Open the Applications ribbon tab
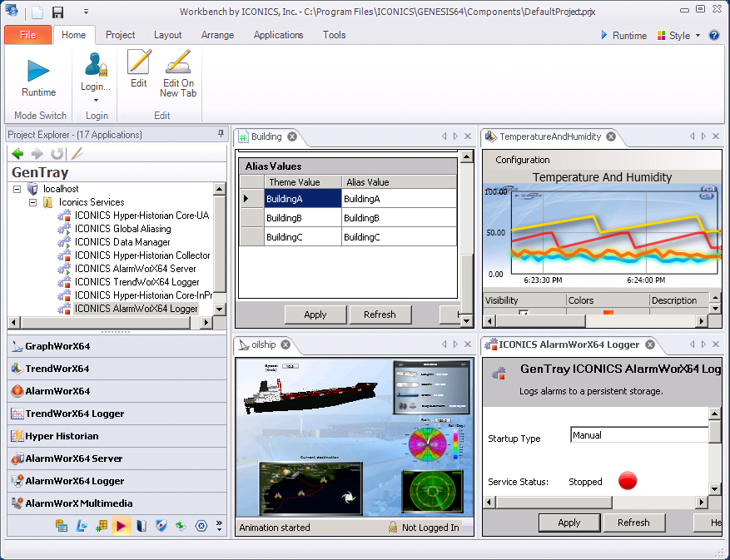The image size is (730, 560). [x=278, y=35]
